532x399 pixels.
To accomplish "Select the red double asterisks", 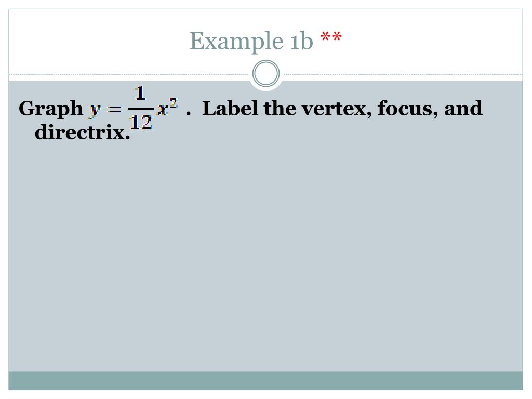I will [x=331, y=37].
